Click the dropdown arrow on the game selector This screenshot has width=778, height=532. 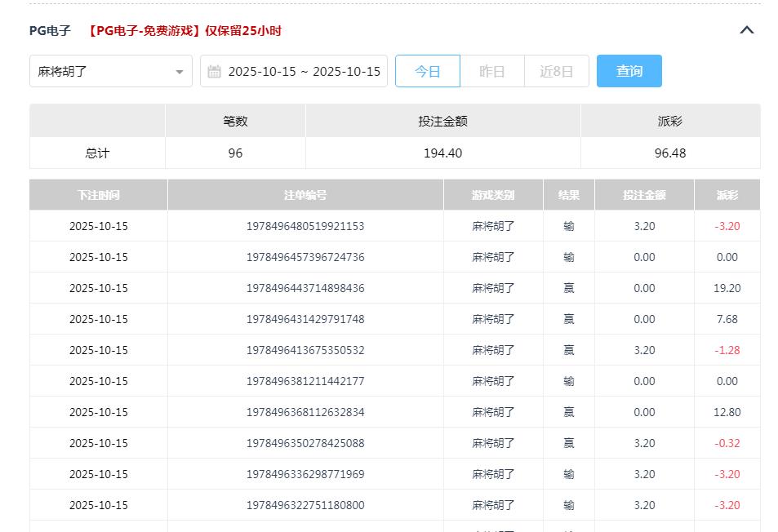tap(180, 72)
